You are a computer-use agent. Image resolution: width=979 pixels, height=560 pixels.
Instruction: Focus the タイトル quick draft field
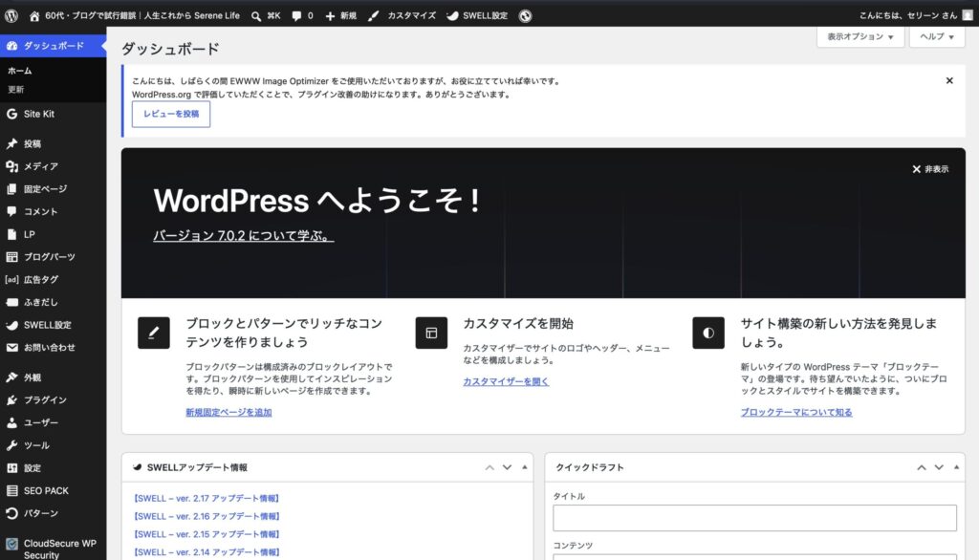[x=754, y=518]
